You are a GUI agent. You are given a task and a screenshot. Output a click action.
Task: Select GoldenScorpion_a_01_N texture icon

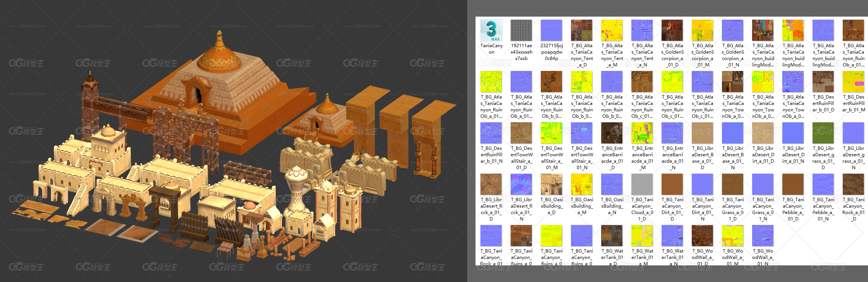(733, 31)
